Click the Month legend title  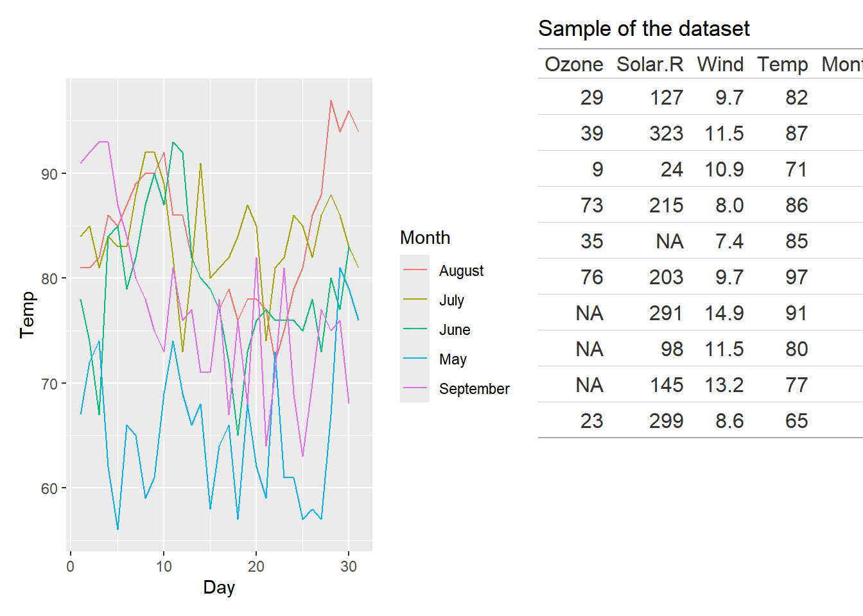click(x=424, y=237)
